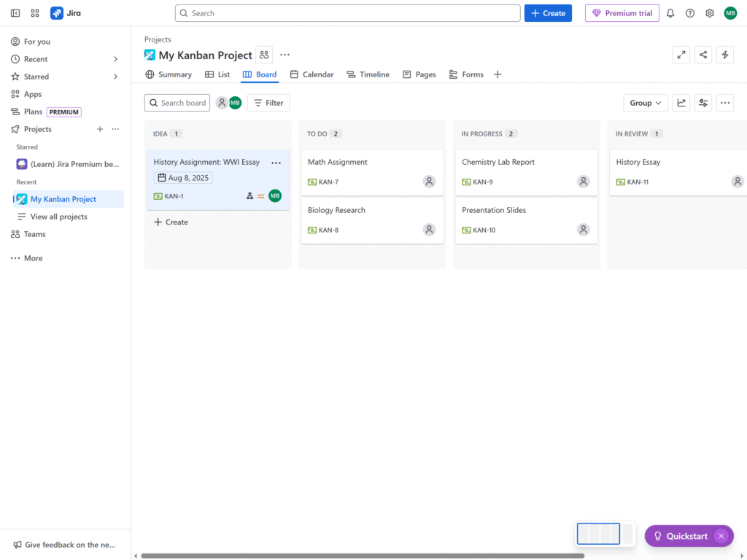Expand the Recent chevron in sidebar
Screen dimensions: 747x560
[x=115, y=59]
